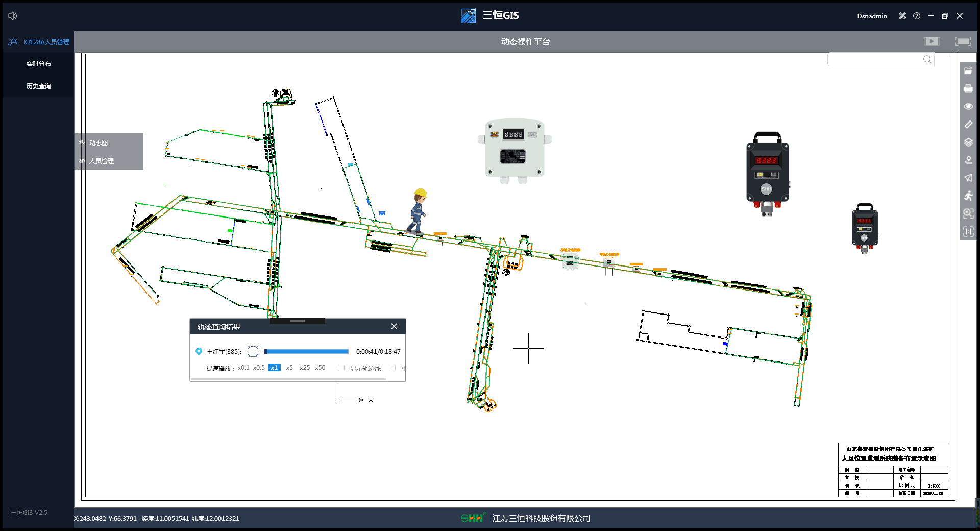Viewport: 980px width, 531px height.
Task: Click the map search input field
Action: [875, 60]
